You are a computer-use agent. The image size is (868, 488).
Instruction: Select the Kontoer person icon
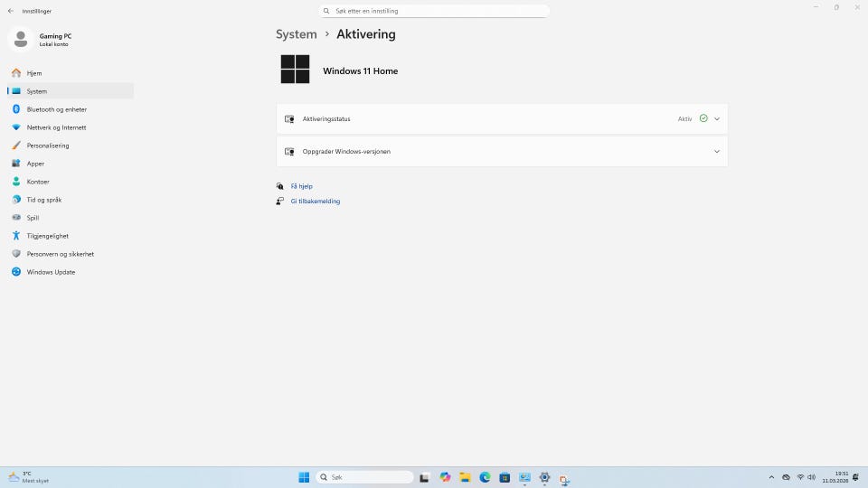pyautogui.click(x=16, y=182)
